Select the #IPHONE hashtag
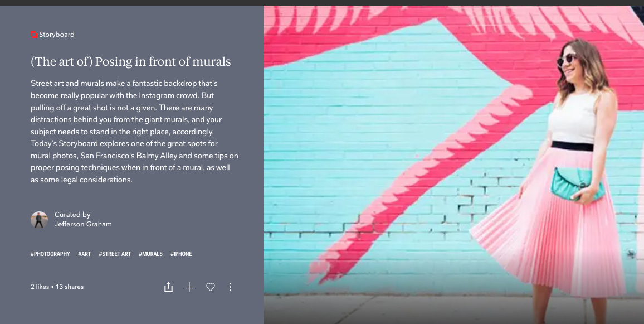Viewport: 644px width, 324px height. tap(181, 254)
